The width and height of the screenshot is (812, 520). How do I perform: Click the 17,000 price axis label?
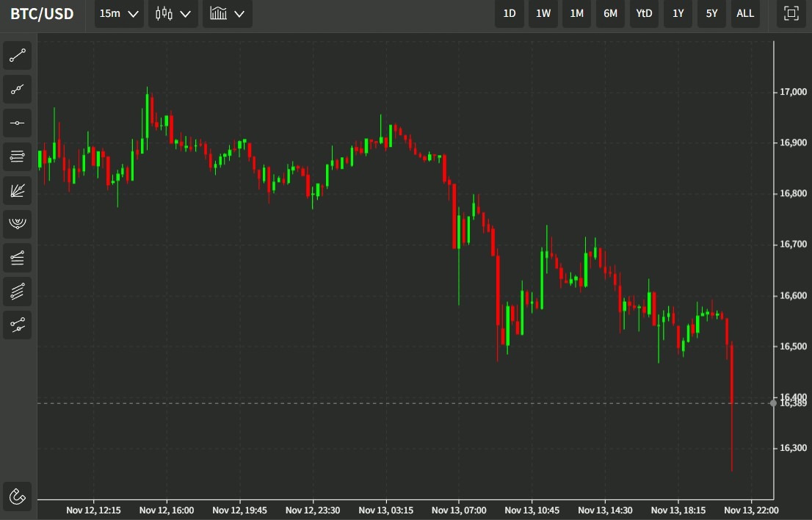coord(793,92)
